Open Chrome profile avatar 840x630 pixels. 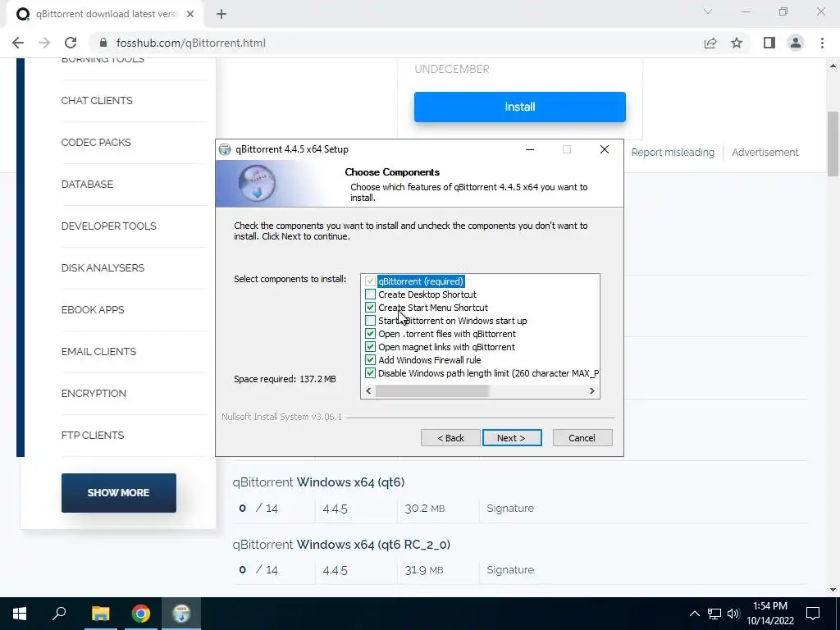pyautogui.click(x=796, y=43)
